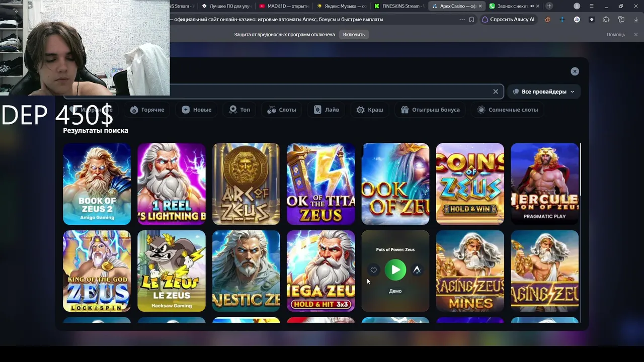Open the browser downloads arrow icon
Image resolution: width=644 pixels, height=362 pixels.
click(x=636, y=20)
